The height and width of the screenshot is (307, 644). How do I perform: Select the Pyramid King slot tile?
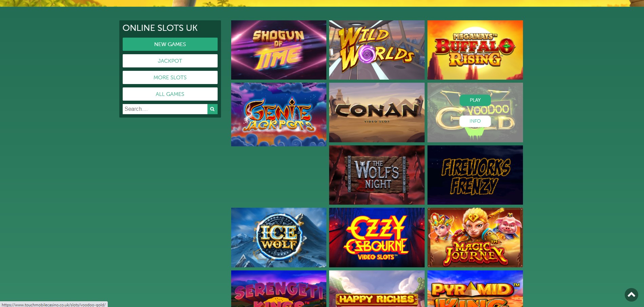pyautogui.click(x=475, y=289)
